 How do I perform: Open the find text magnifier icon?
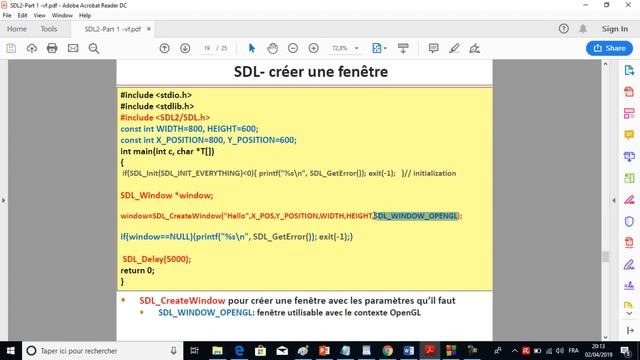click(94, 48)
